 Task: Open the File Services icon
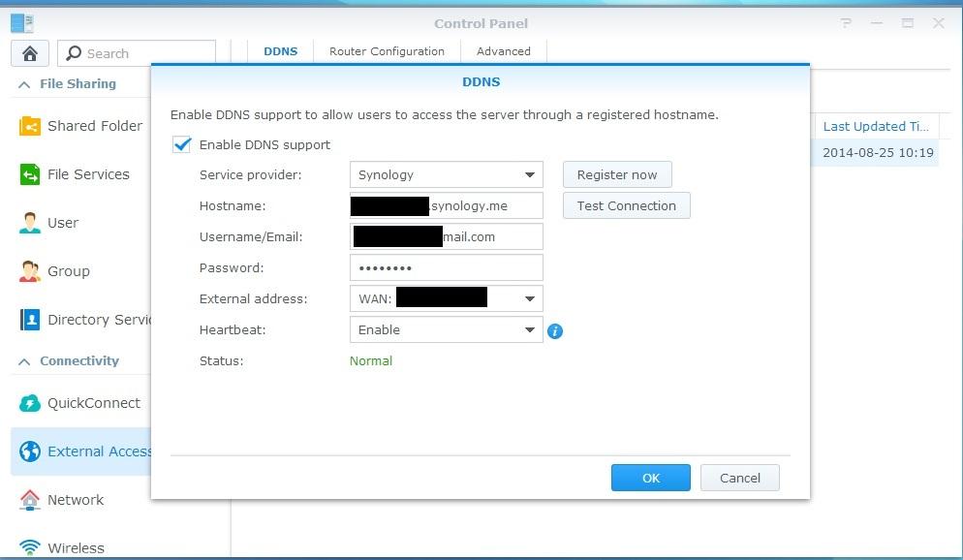tap(29, 174)
